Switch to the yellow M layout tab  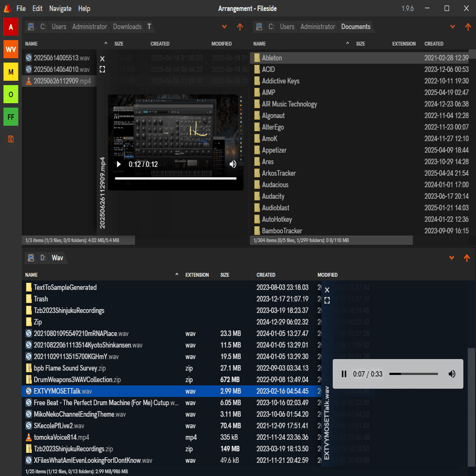click(11, 71)
